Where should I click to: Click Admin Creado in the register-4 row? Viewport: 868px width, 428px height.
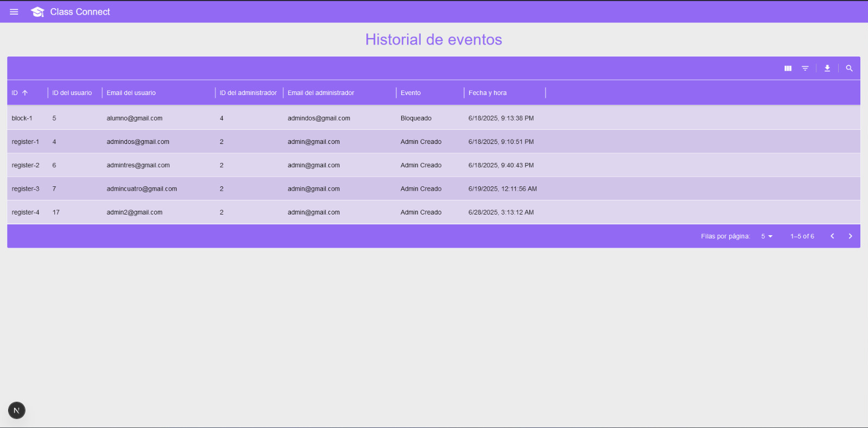[x=421, y=212]
